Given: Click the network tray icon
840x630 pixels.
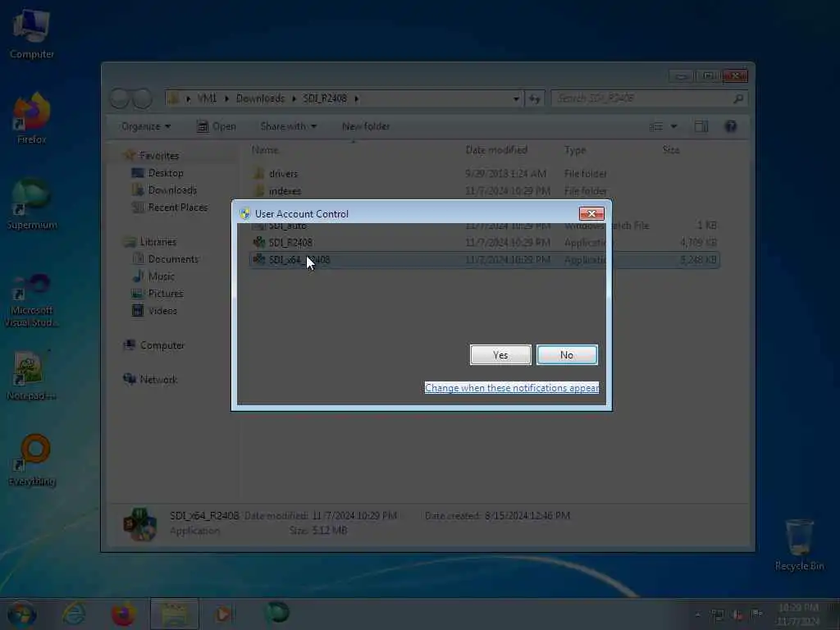Looking at the screenshot, I should pos(717,614).
